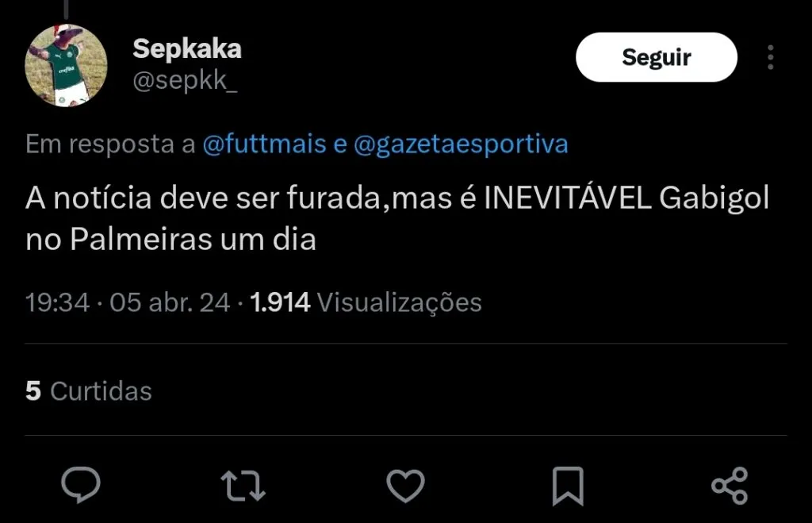This screenshot has height=523, width=812.
Task: Click the 19:34 timestamp
Action: click(58, 302)
